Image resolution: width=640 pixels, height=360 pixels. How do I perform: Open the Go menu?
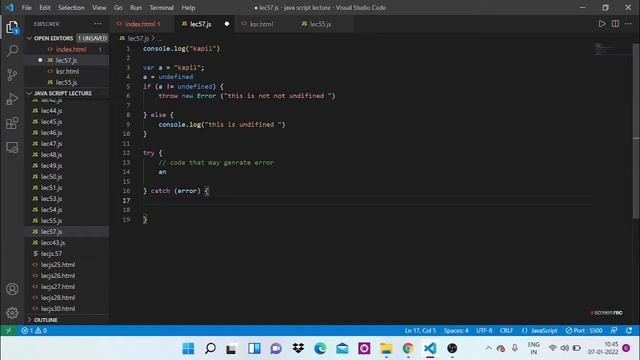pos(118,7)
